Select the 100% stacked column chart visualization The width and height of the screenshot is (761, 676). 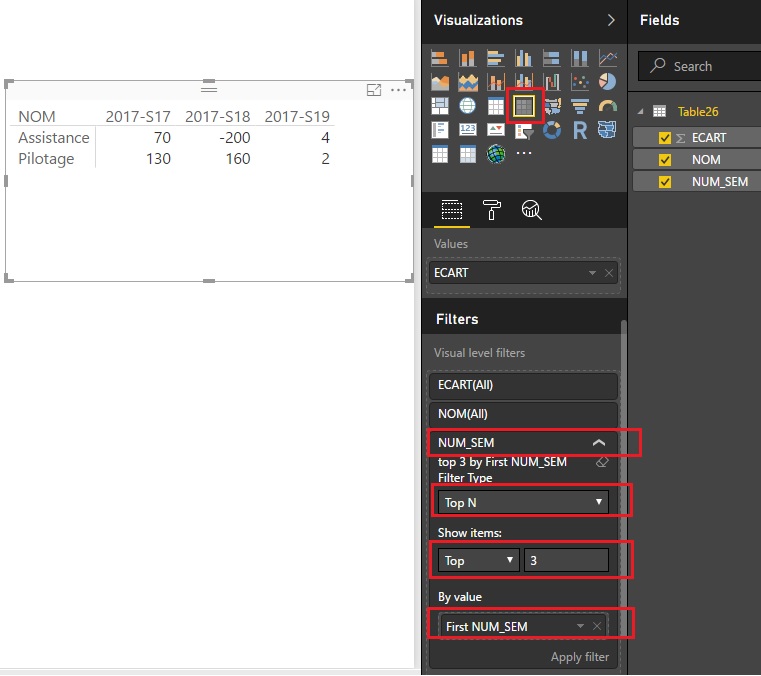tap(579, 58)
